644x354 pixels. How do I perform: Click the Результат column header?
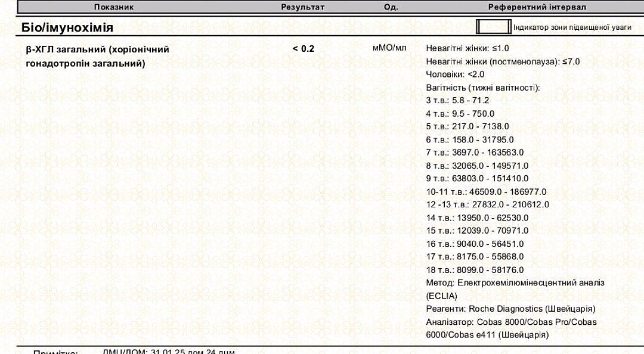pyautogui.click(x=303, y=7)
